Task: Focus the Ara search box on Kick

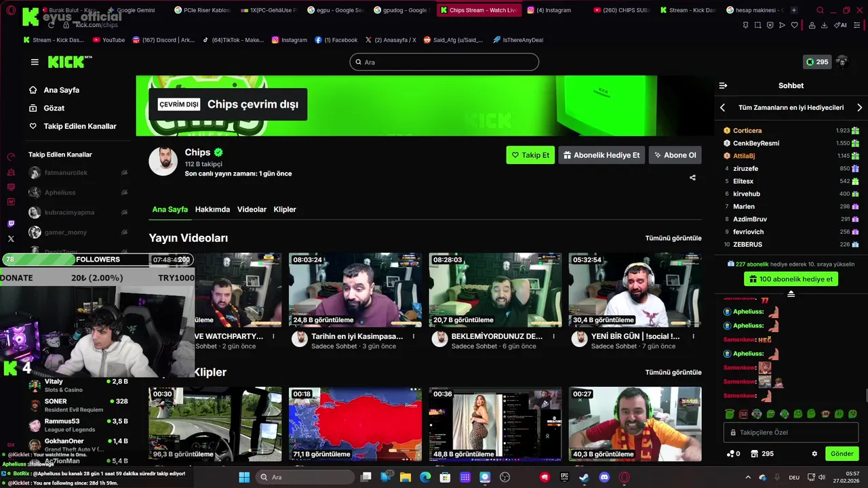Action: pos(444,62)
